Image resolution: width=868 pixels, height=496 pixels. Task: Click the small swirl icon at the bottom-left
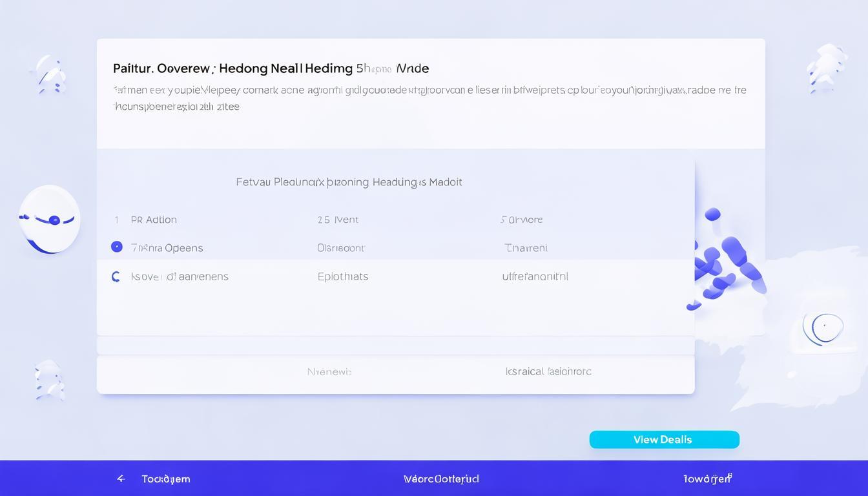click(50, 379)
